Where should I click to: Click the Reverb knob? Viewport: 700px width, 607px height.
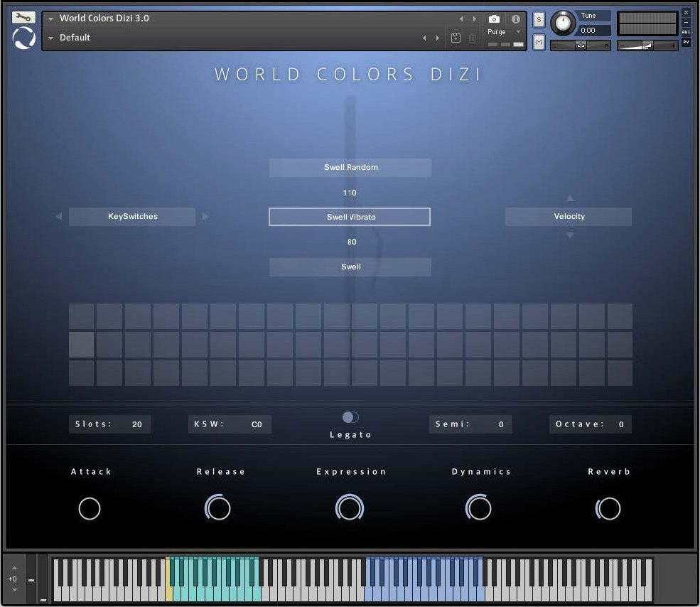coord(608,508)
